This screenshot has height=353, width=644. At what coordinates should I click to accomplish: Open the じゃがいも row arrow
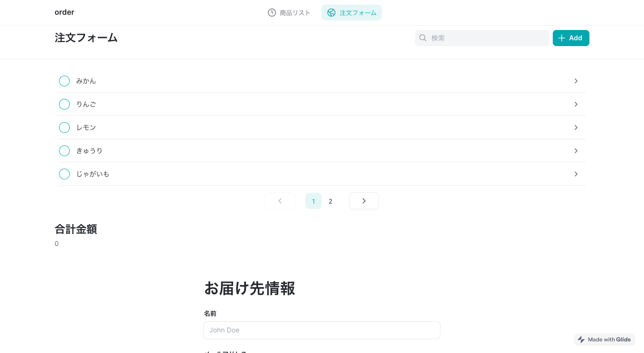tap(576, 174)
